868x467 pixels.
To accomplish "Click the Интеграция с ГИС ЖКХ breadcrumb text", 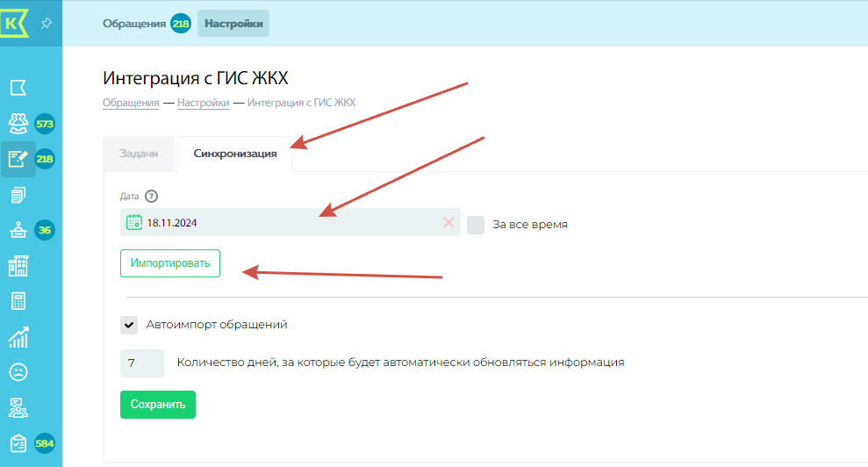I will [x=301, y=103].
